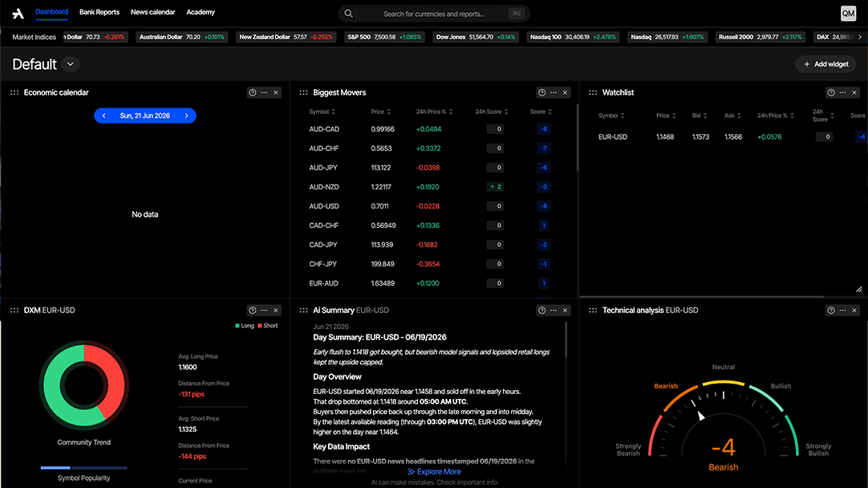This screenshot has height=488, width=868.
Task: Click the Biggest Movers scrollbar
Action: coord(578,137)
